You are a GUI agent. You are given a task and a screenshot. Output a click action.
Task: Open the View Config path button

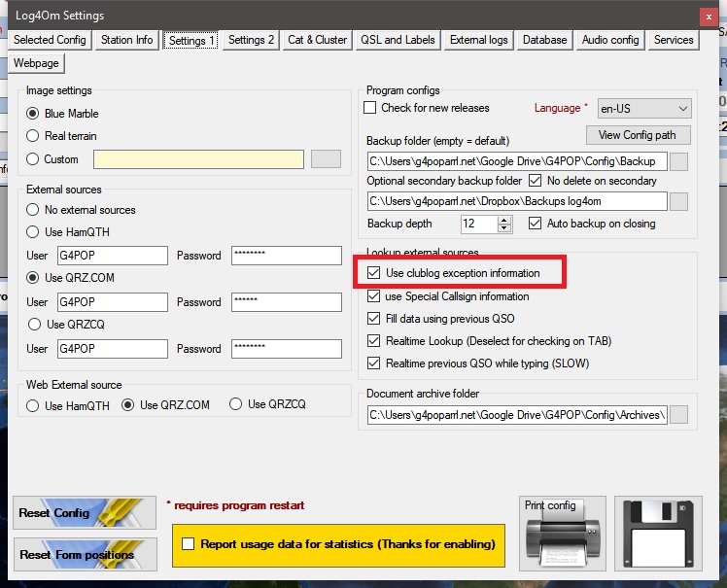(638, 135)
